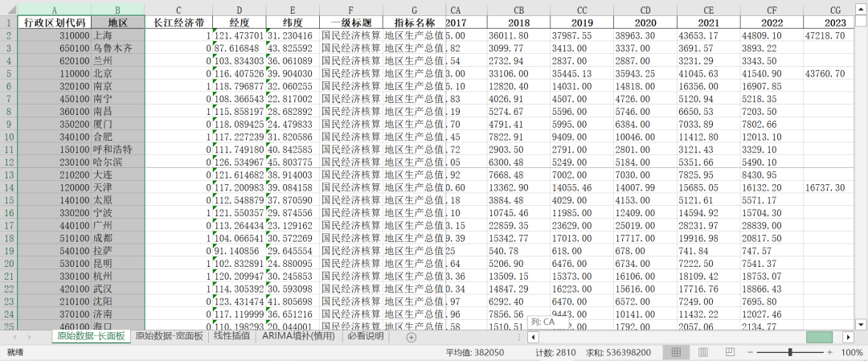Select column C header
868x361 pixels.
click(x=178, y=10)
